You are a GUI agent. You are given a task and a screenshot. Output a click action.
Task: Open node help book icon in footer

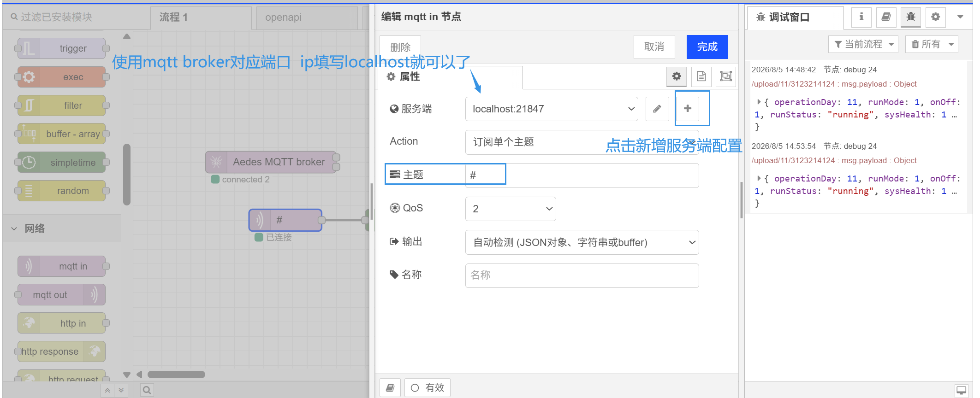(x=390, y=388)
